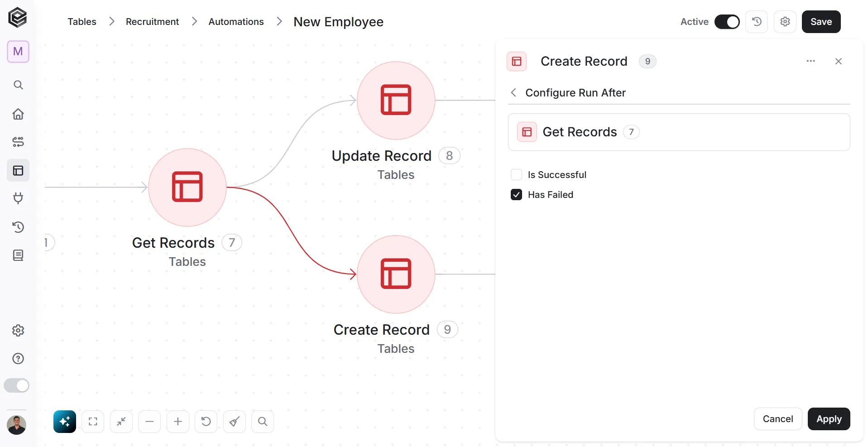The image size is (868, 447).
Task: Open the connections plug icon
Action: pos(18,198)
